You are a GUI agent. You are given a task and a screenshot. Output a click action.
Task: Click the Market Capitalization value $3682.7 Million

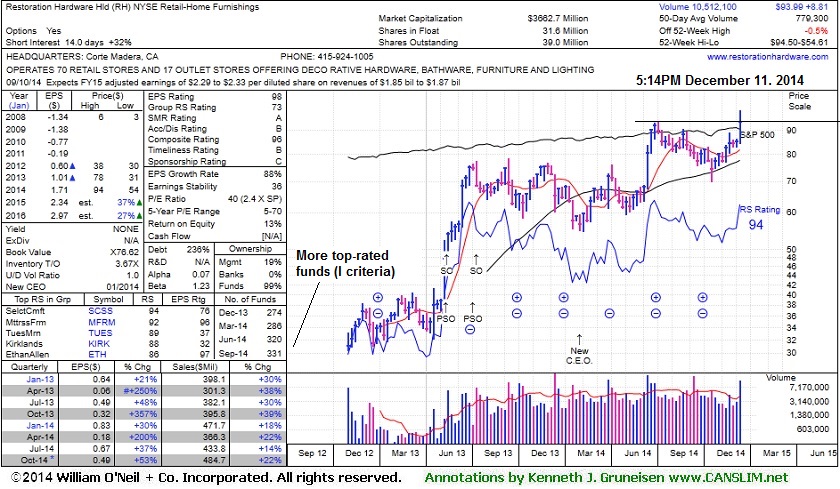pyautogui.click(x=558, y=19)
